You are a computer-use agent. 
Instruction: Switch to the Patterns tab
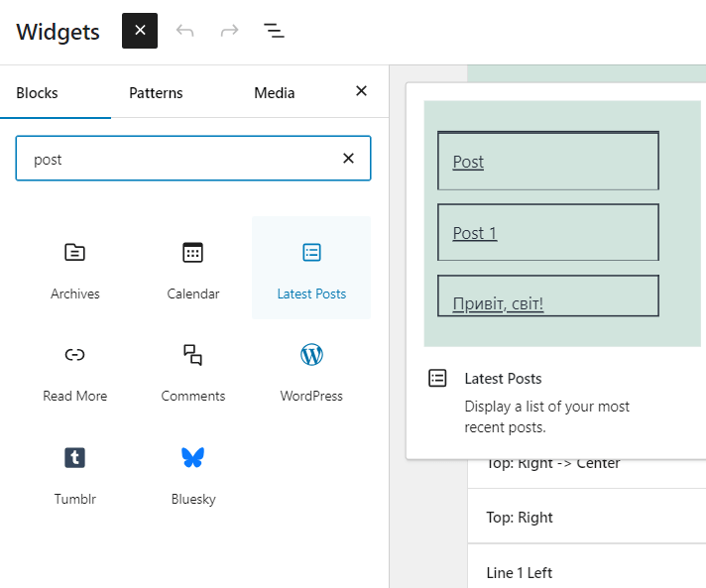pyautogui.click(x=156, y=93)
